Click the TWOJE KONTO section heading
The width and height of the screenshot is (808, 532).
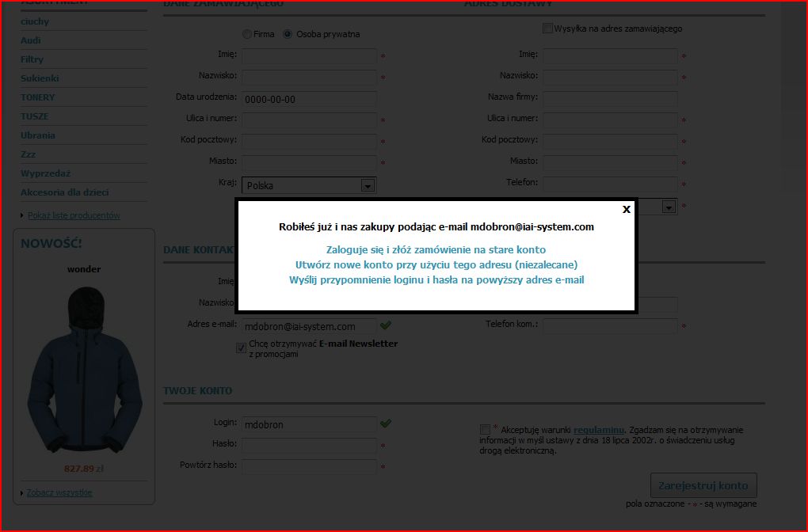(198, 391)
